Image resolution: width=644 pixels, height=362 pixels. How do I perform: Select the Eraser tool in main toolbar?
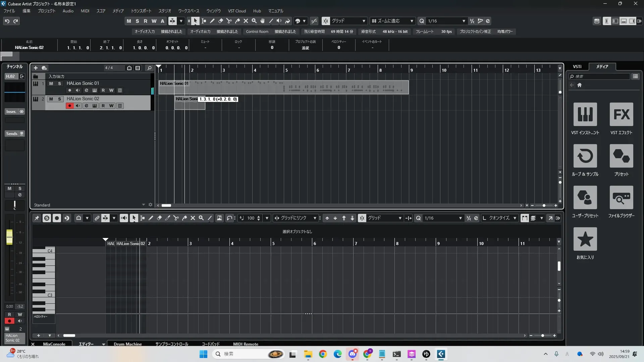[221, 21]
